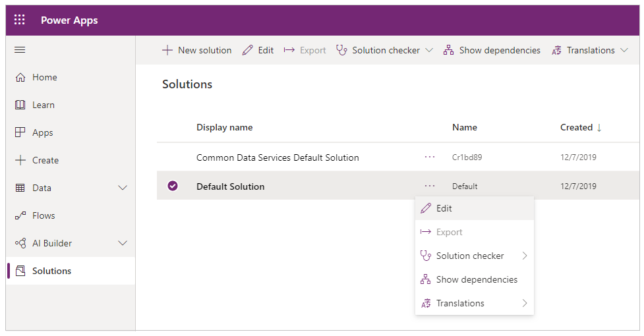Click the Export arrow icon in context menu
The height and width of the screenshot is (336, 644).
426,232
